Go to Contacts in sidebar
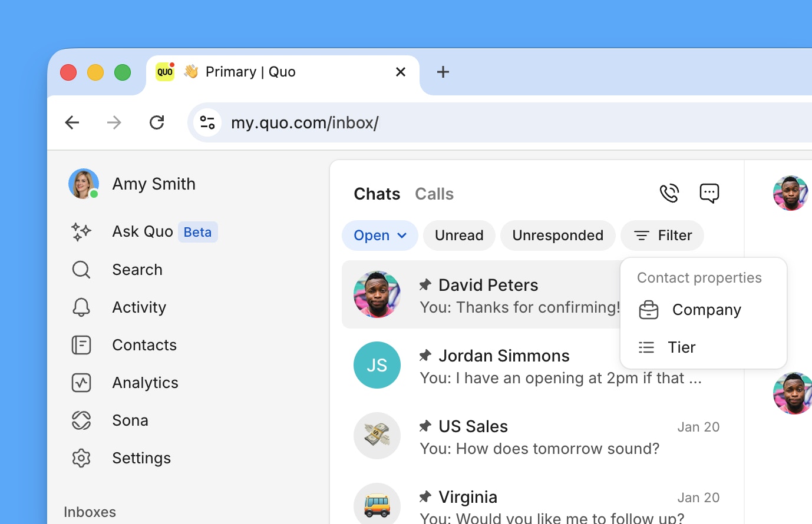812x524 pixels. pos(144,345)
